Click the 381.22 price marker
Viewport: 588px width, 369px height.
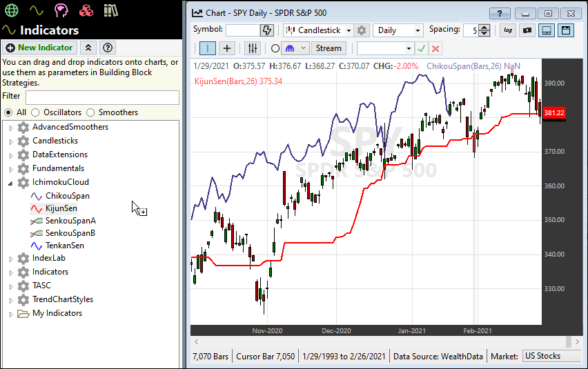[x=554, y=112]
